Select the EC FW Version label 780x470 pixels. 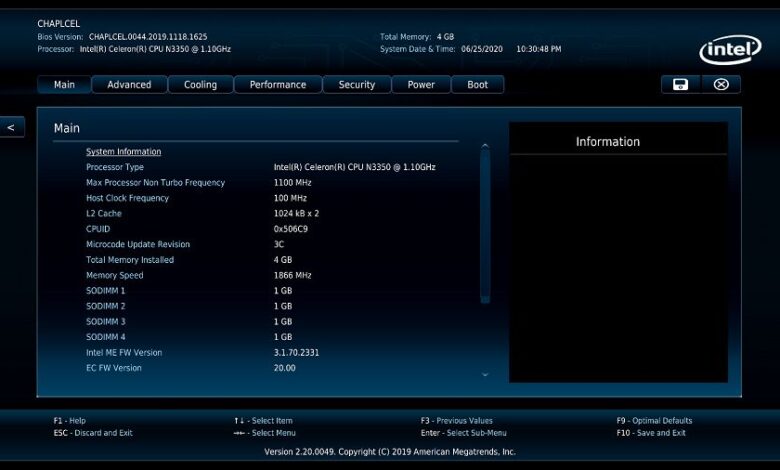pyautogui.click(x=113, y=368)
